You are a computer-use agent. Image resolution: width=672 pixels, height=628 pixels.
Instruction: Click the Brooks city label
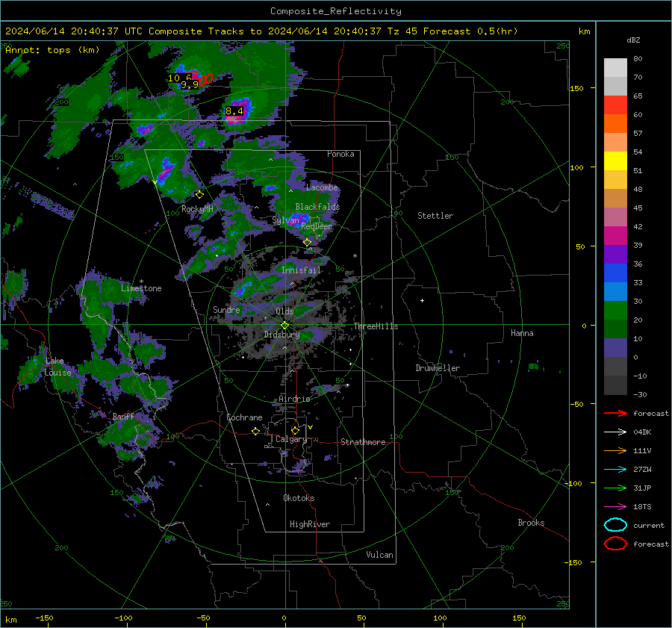531,523
